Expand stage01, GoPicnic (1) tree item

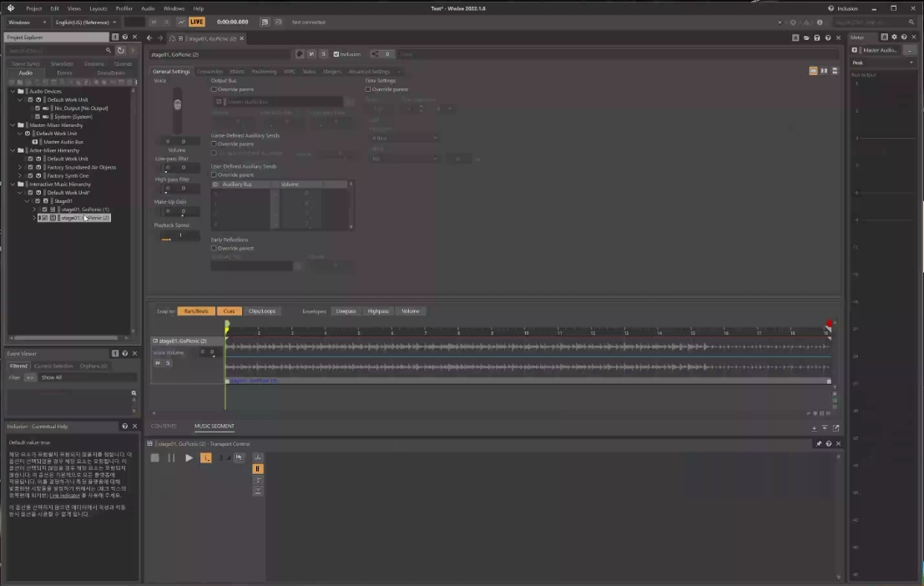point(34,210)
